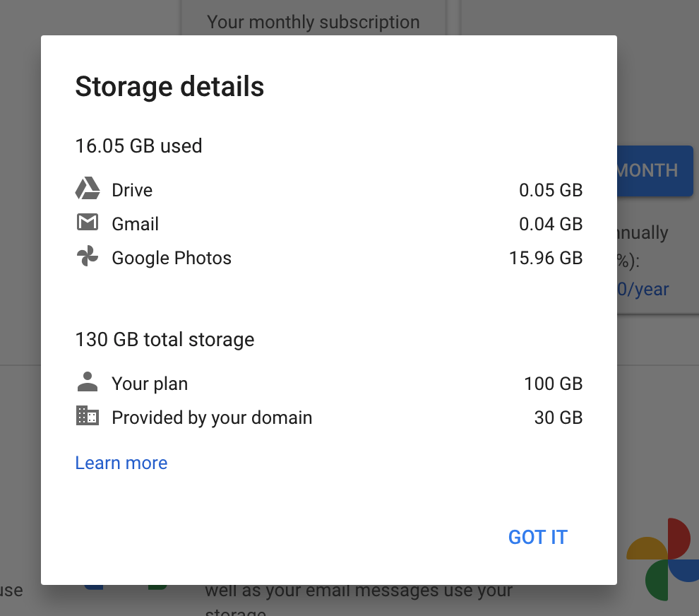Click the Gmail envelope icon
Image resolution: width=699 pixels, height=616 pixels.
(x=88, y=223)
